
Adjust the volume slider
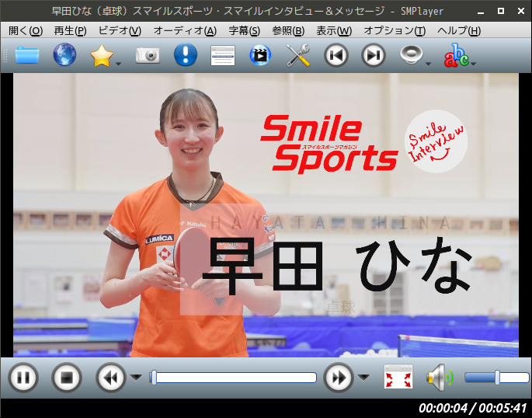pyautogui.click(x=497, y=378)
